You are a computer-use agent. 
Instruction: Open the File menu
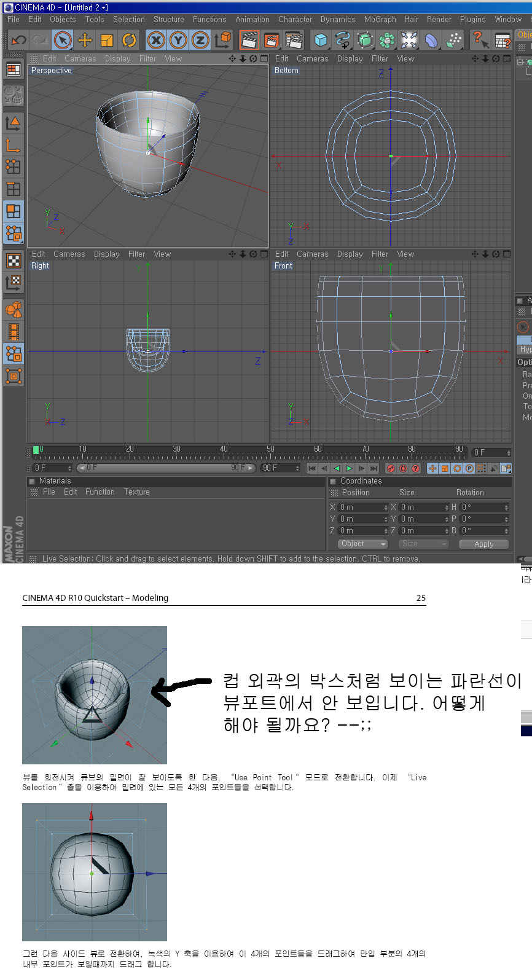14,20
